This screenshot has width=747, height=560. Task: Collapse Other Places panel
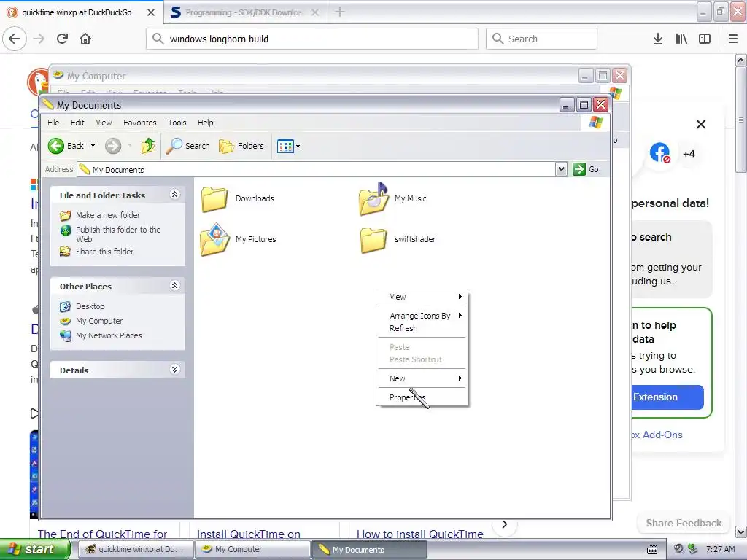click(x=174, y=286)
